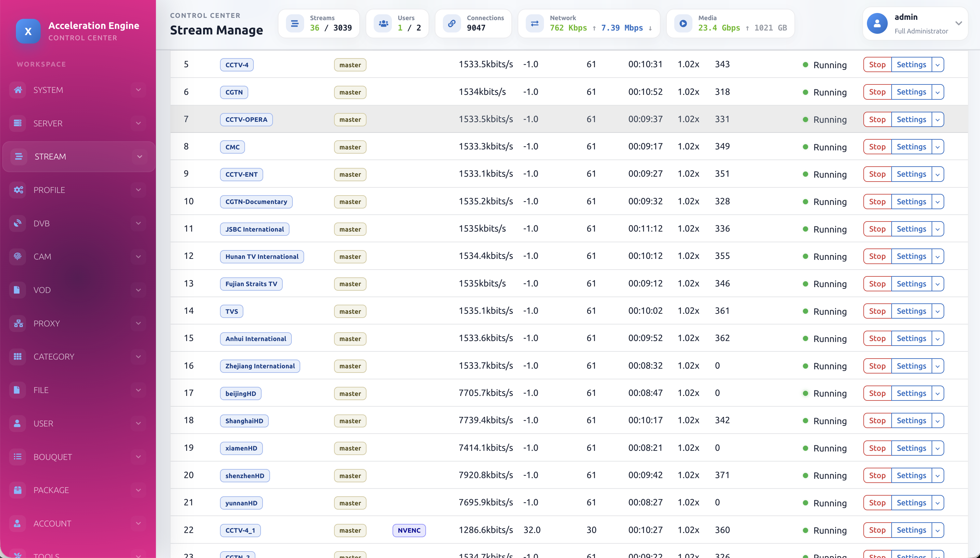
Task: Open the BOUQUET menu item
Action: pyautogui.click(x=79, y=456)
